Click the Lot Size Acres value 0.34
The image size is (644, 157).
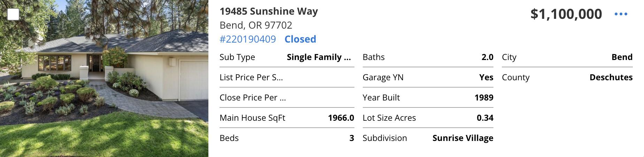tap(485, 118)
